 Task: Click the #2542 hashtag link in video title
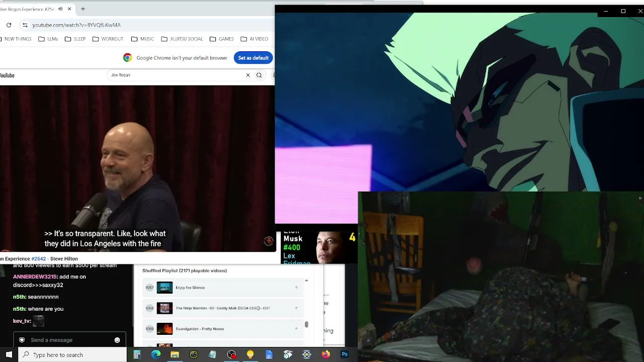click(x=38, y=258)
